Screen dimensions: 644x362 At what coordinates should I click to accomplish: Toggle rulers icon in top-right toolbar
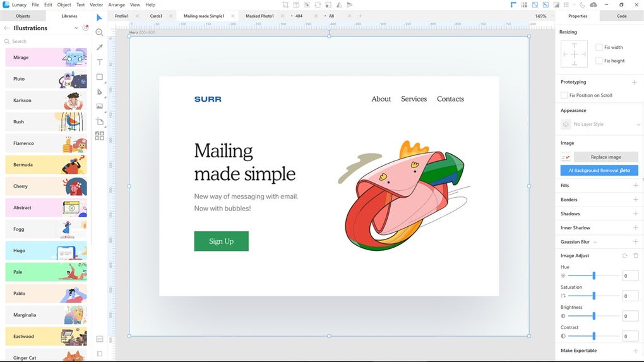point(513,5)
